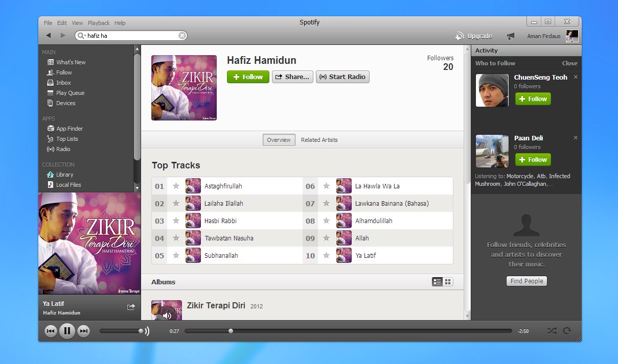This screenshot has height=364, width=618.
Task: Click the Share... button
Action: click(x=292, y=77)
